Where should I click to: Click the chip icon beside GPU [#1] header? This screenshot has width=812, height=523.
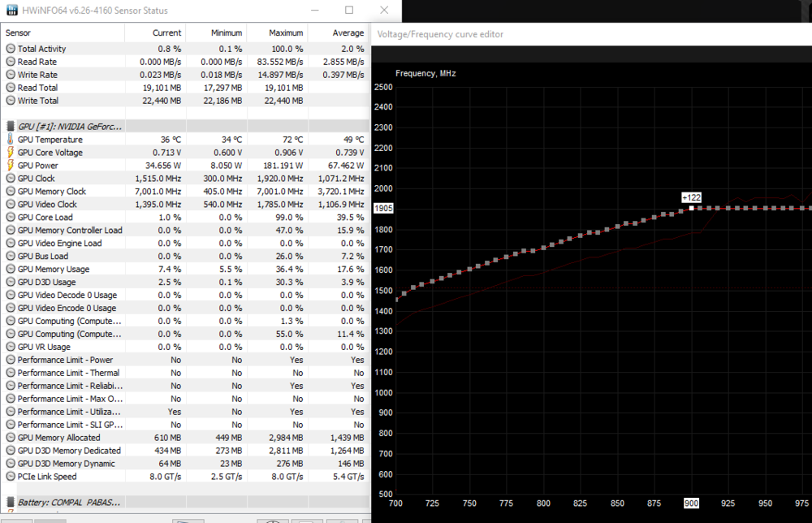tap(11, 127)
